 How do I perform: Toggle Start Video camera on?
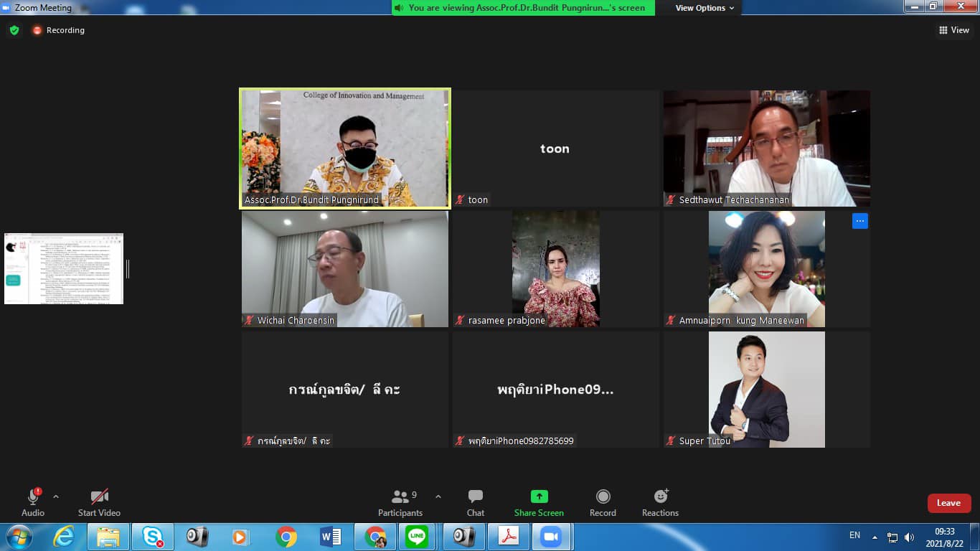point(99,503)
